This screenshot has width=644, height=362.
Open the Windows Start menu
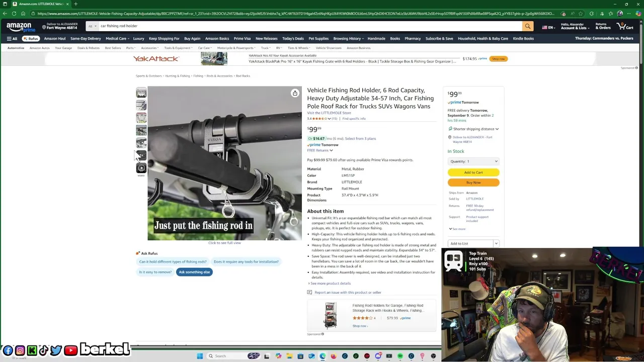click(200, 356)
